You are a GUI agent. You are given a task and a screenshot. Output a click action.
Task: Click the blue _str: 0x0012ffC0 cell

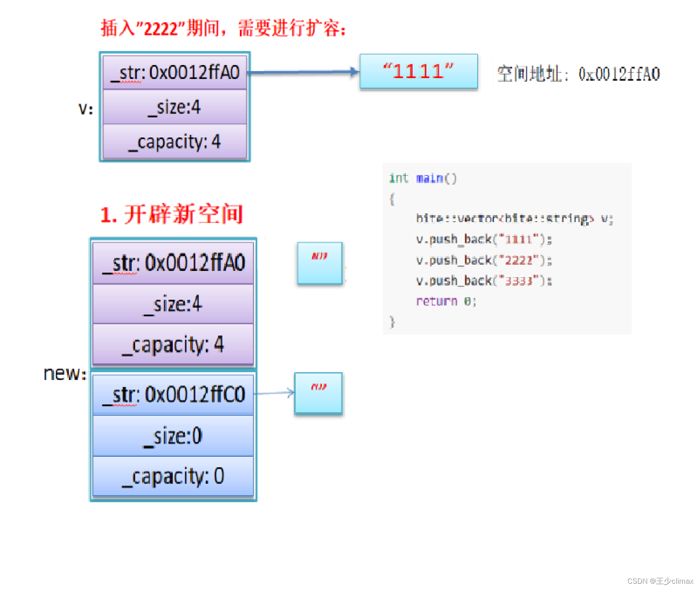173,394
